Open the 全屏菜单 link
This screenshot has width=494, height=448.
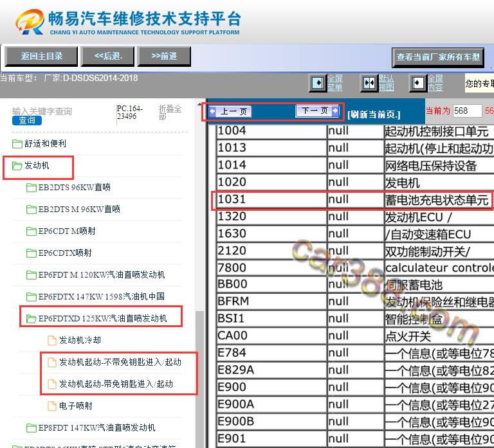coord(335,83)
